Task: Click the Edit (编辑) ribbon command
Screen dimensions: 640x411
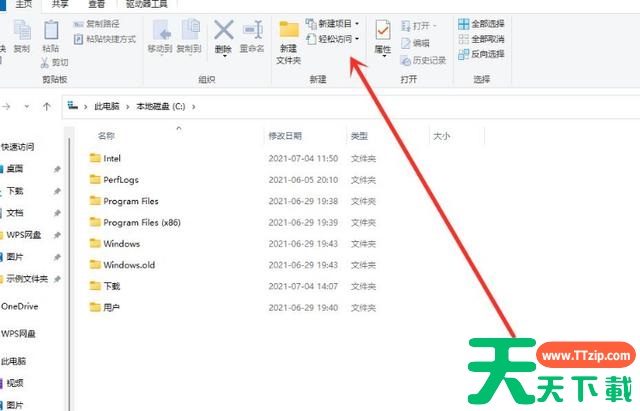Action: 416,43
